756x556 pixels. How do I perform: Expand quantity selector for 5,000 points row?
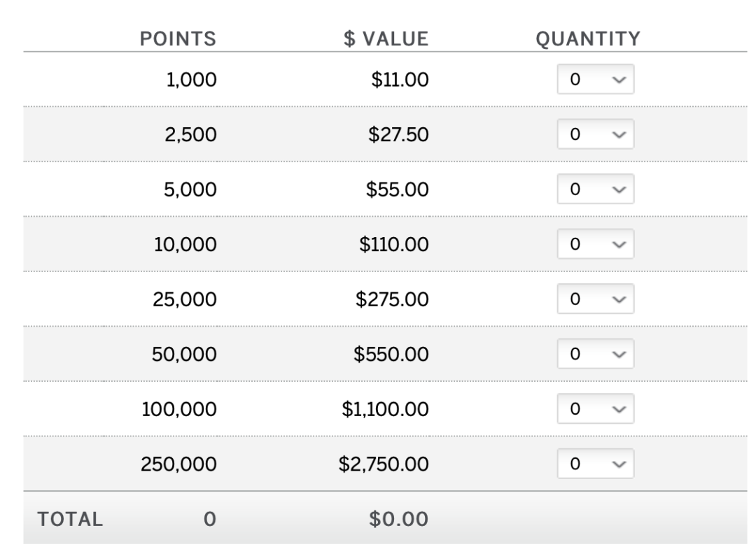tap(596, 189)
